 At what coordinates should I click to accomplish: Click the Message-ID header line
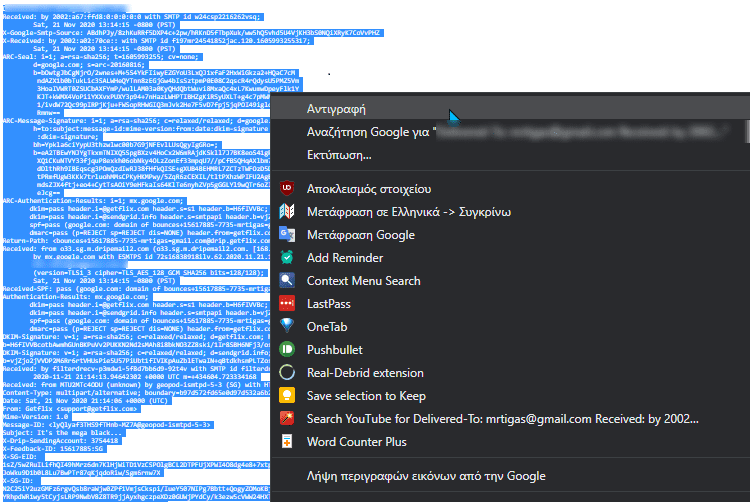[x=109, y=425]
